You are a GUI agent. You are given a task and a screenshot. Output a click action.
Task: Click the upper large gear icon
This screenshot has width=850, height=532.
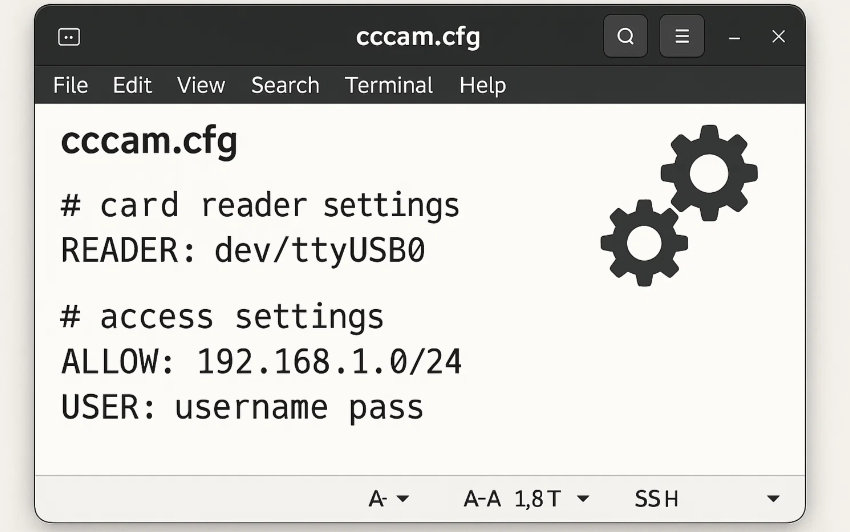pyautogui.click(x=709, y=173)
